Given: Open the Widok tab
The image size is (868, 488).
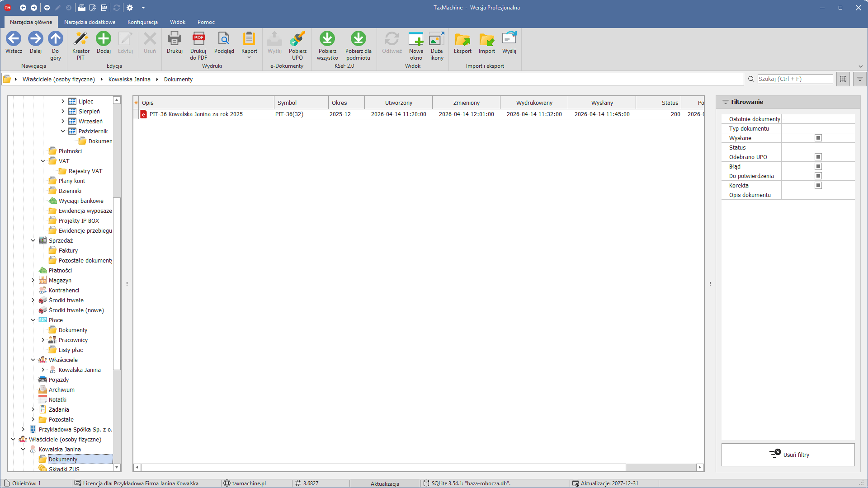Looking at the screenshot, I should (x=178, y=22).
